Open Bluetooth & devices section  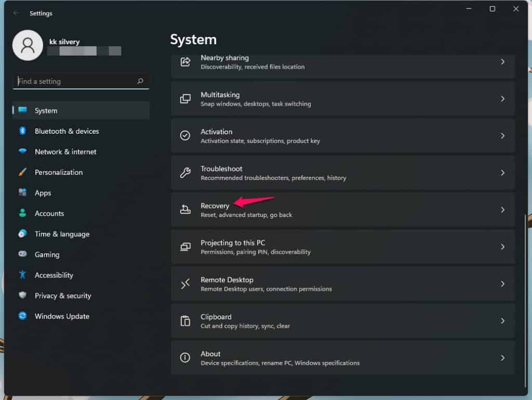tap(67, 131)
